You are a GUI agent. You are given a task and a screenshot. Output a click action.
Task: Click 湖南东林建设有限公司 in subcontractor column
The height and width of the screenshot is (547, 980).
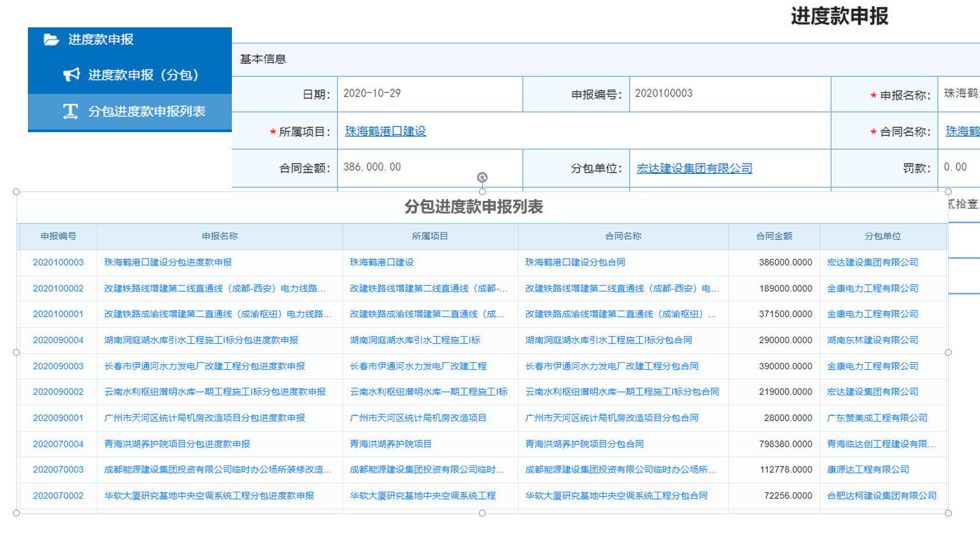point(872,340)
